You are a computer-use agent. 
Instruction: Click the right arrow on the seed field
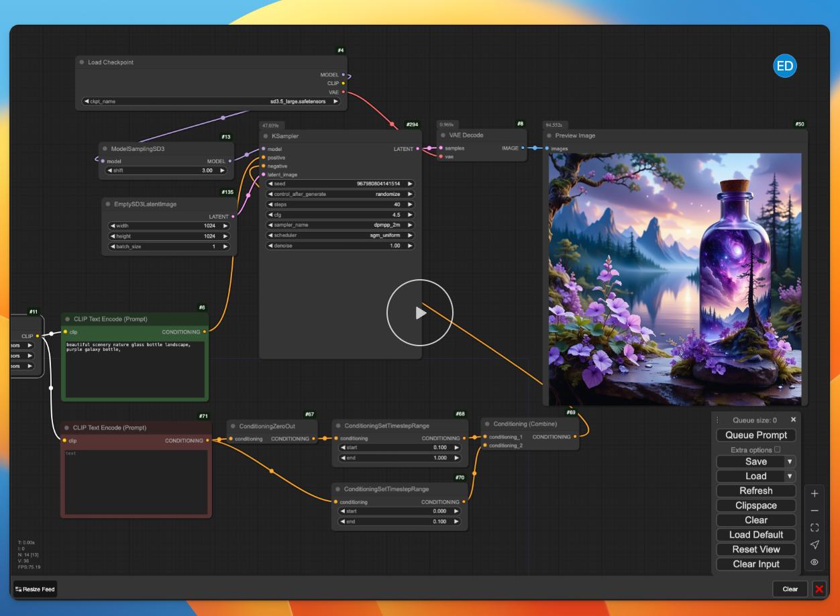point(410,184)
